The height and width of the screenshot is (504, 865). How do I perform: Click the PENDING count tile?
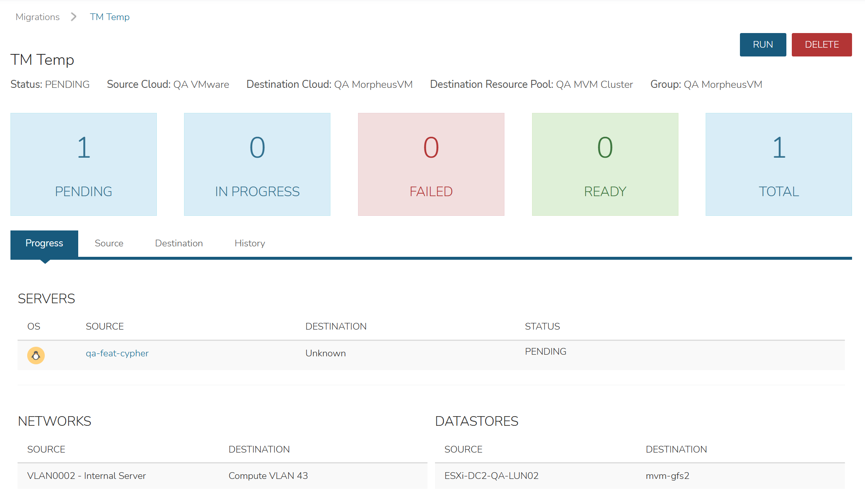point(84,164)
